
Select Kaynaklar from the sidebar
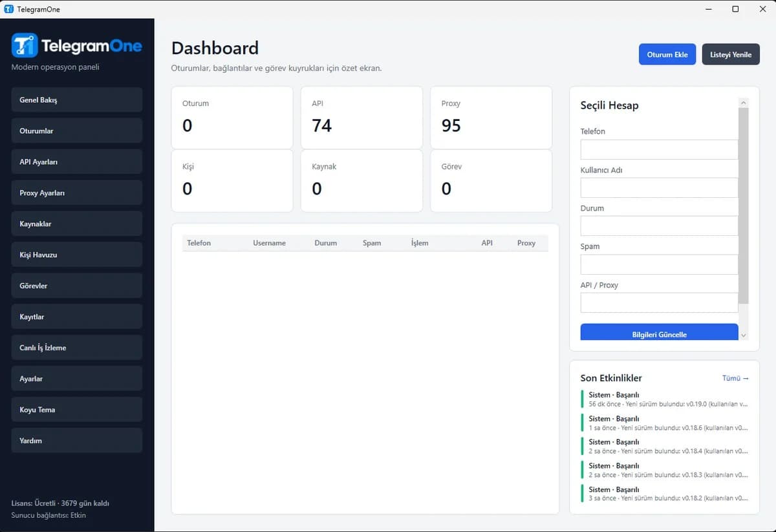pos(77,224)
